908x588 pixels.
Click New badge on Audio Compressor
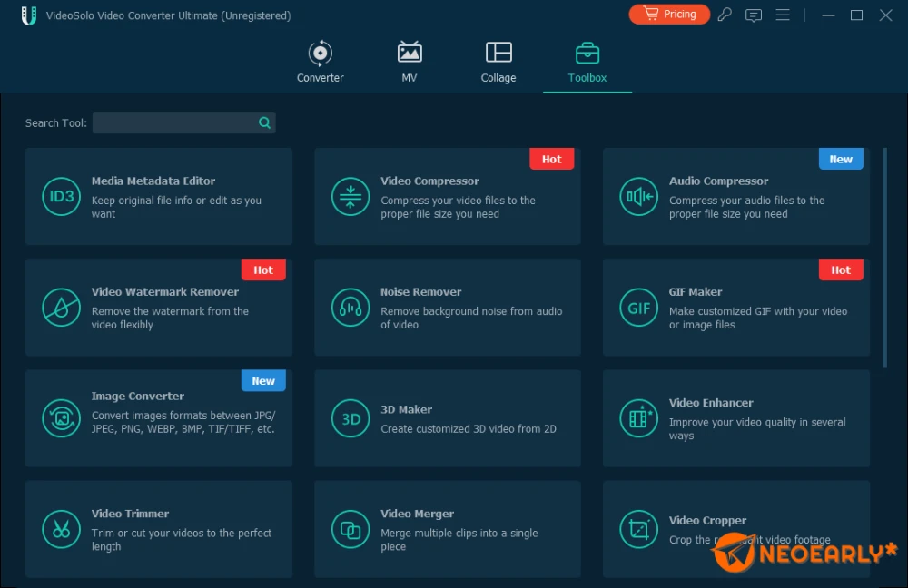(841, 159)
